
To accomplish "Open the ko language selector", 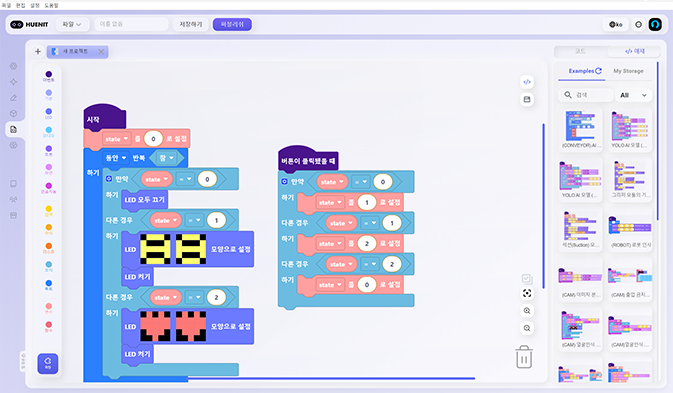I will [616, 24].
